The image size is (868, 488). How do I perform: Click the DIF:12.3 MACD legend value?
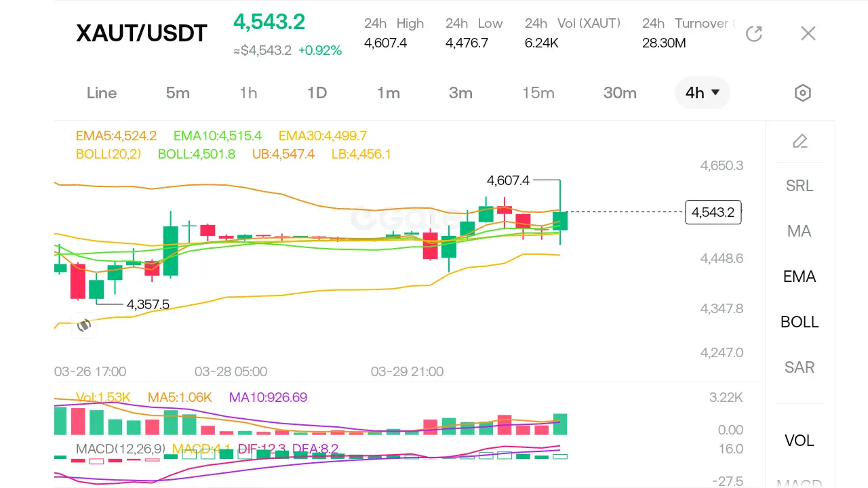coord(260,449)
